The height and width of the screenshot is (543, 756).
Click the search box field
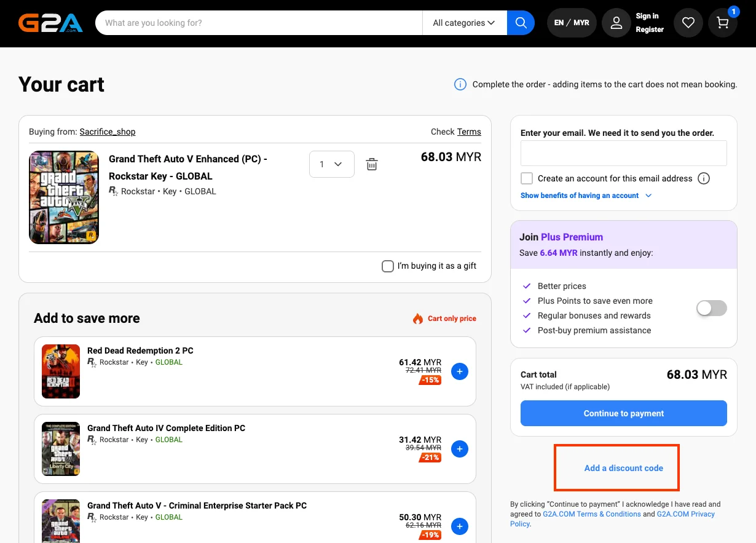pos(259,23)
